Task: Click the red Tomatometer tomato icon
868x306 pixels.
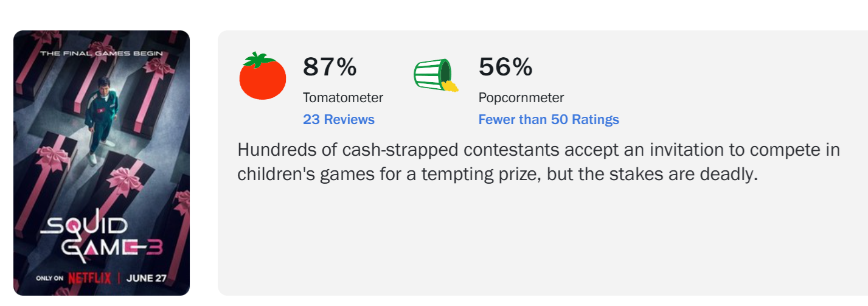Action: click(263, 76)
